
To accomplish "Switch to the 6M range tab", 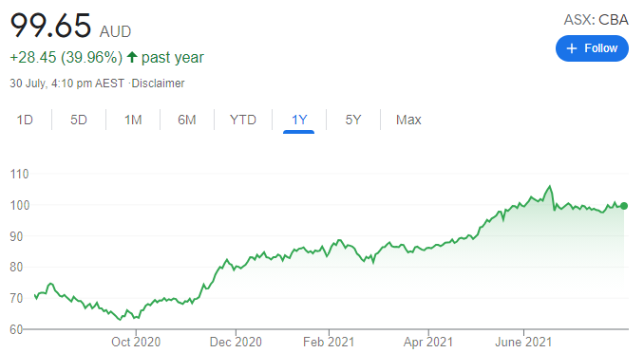I will coord(187,120).
